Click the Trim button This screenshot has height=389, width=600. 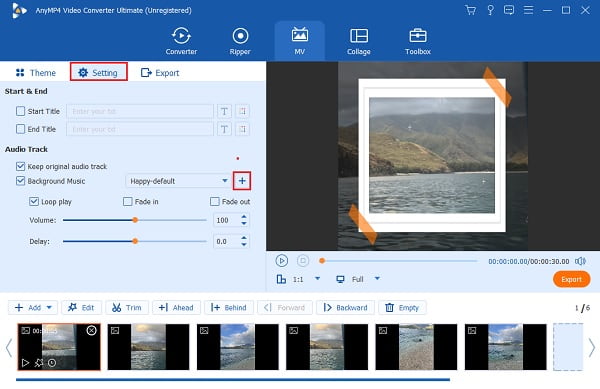pos(127,308)
